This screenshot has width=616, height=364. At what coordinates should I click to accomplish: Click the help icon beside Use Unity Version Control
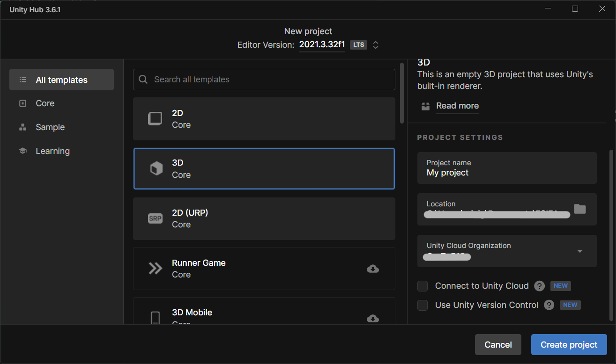coord(549,305)
